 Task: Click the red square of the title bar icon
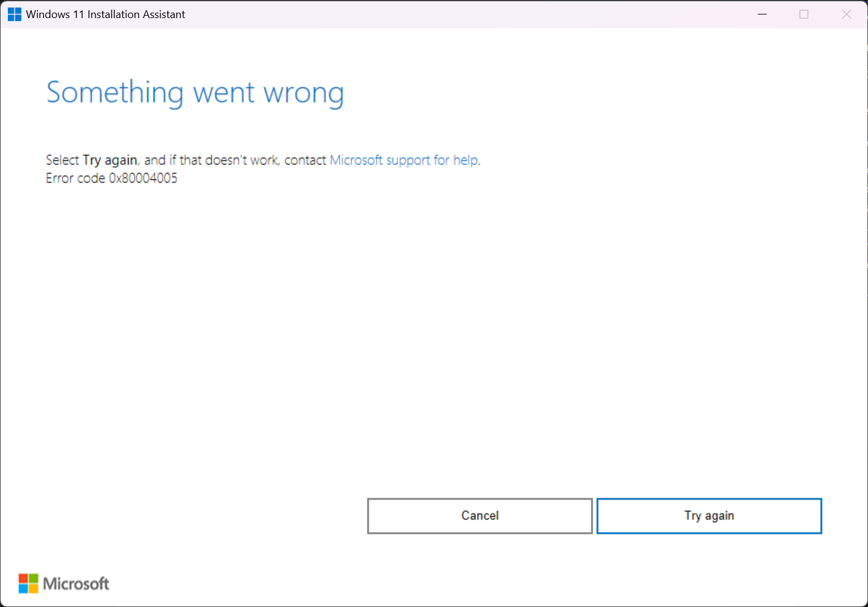coord(10,11)
